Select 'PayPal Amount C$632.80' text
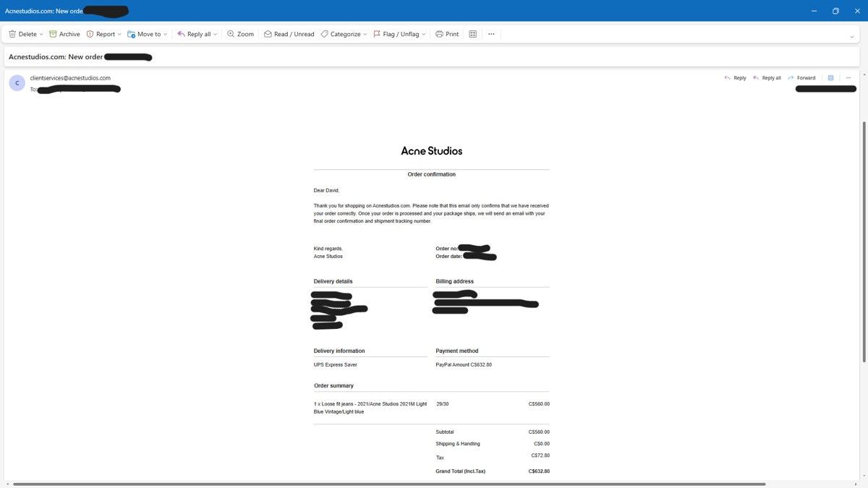The height and width of the screenshot is (488, 868). [x=464, y=365]
